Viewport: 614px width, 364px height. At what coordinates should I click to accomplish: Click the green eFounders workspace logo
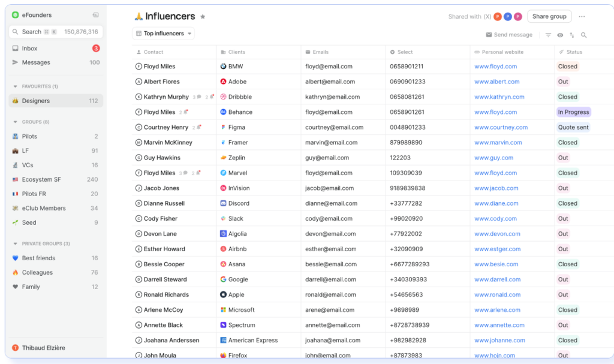click(15, 15)
